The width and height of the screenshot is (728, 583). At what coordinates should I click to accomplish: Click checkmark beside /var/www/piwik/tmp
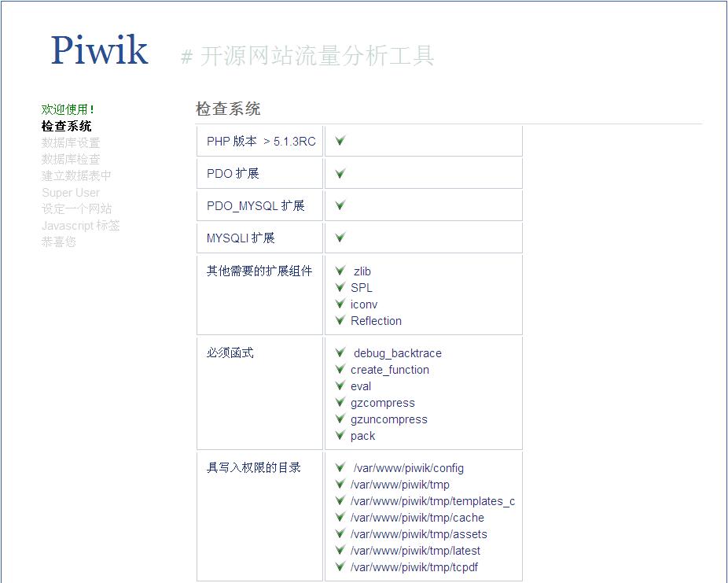click(x=340, y=484)
